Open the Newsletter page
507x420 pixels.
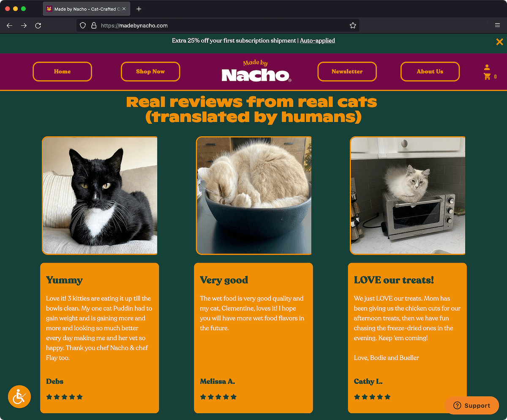[347, 71]
